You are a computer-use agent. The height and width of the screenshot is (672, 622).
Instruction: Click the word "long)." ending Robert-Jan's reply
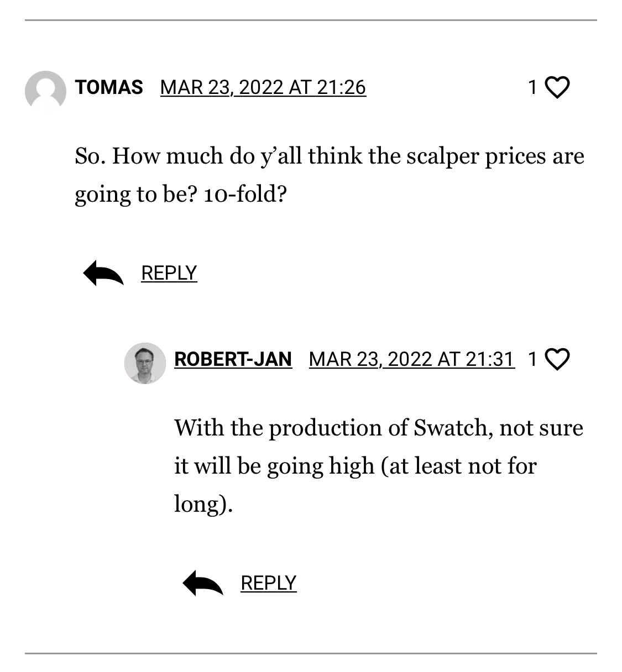point(203,503)
